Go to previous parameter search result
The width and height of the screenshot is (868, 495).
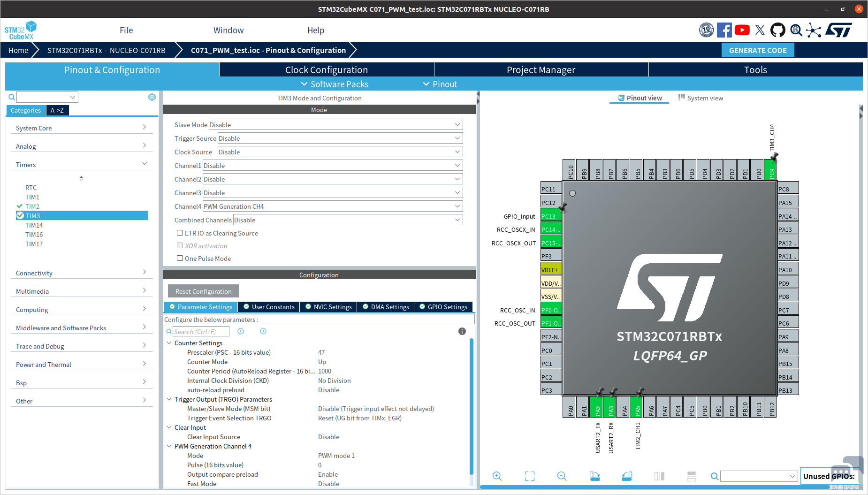tap(241, 331)
